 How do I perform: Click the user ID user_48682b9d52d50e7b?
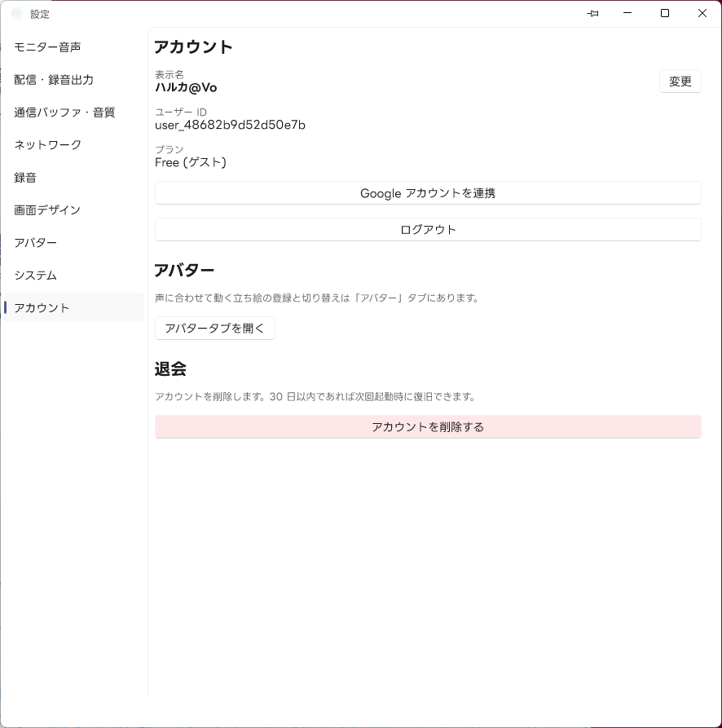coord(230,125)
